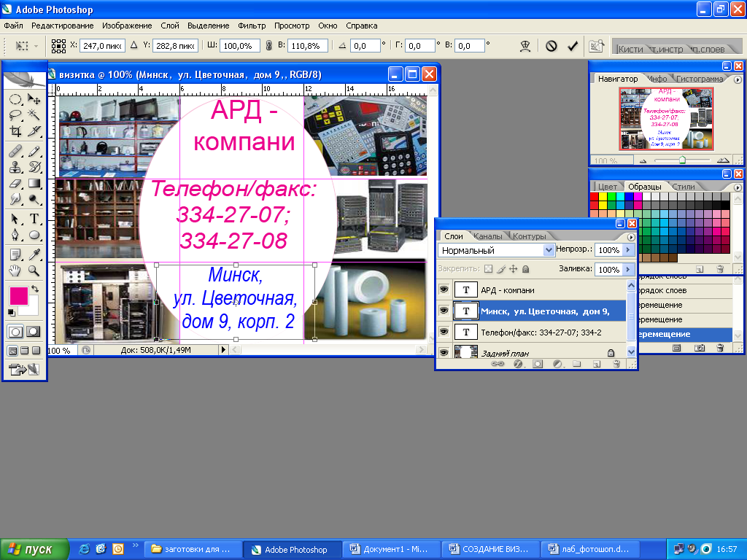Open the 'Фильтр' menu

click(252, 26)
